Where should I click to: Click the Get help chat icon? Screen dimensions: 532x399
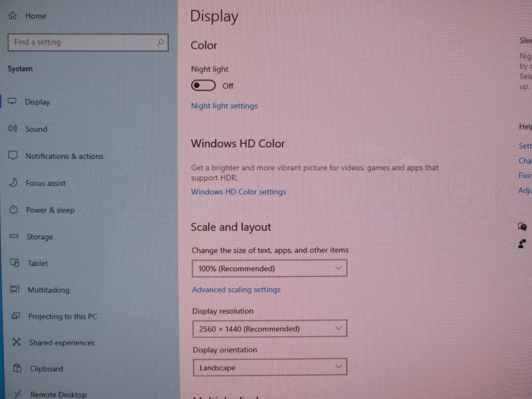[x=522, y=227]
